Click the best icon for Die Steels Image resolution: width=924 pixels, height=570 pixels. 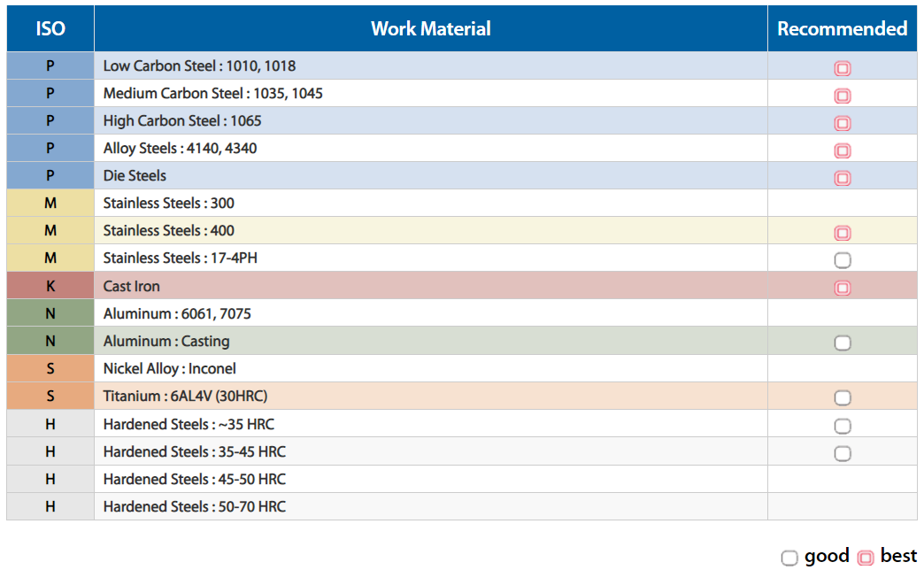[x=843, y=178]
